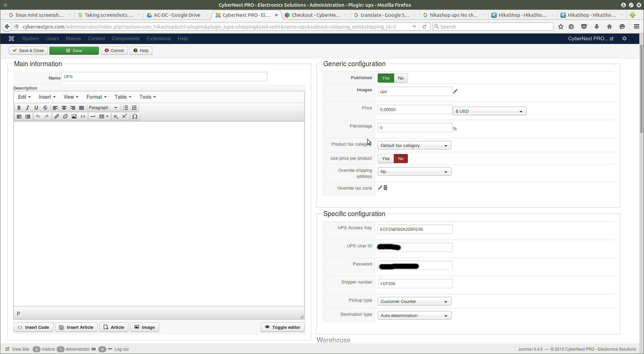Click the Save & Close button
The image size is (644, 354).
pos(29,51)
